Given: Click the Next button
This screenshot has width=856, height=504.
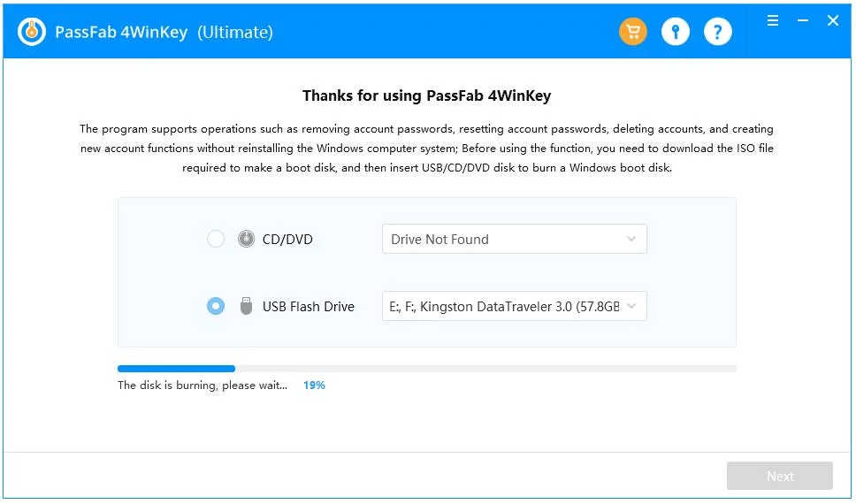Looking at the screenshot, I should (779, 476).
